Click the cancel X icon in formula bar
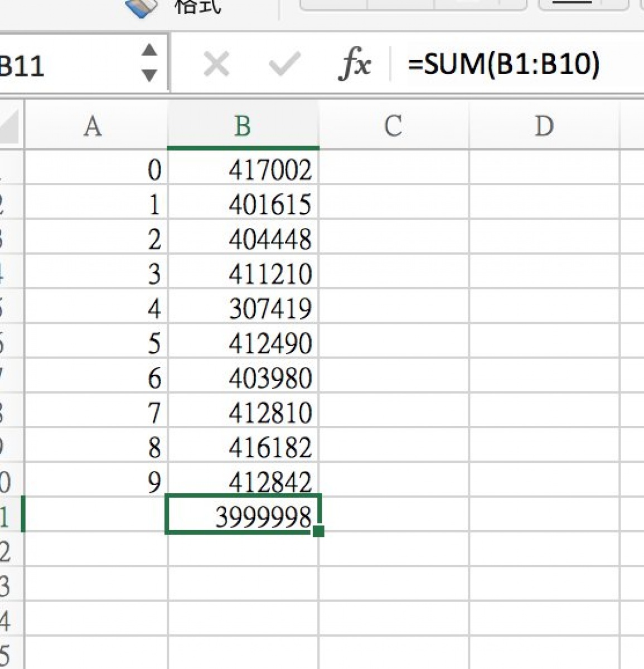 216,65
